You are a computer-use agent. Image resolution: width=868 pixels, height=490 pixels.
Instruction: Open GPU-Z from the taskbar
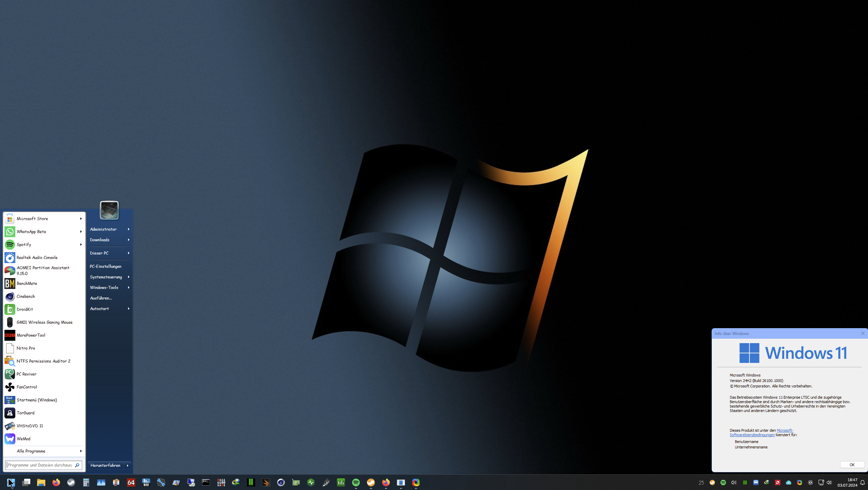pyautogui.click(x=296, y=483)
